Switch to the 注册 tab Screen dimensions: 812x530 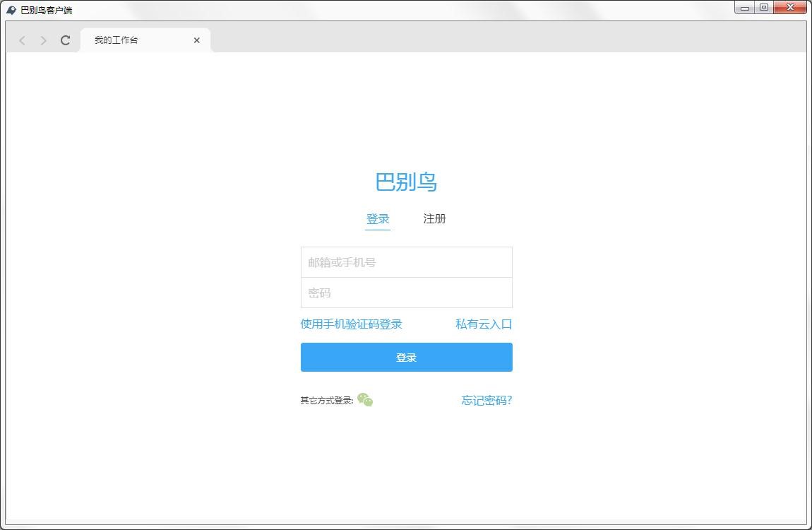pyautogui.click(x=434, y=219)
